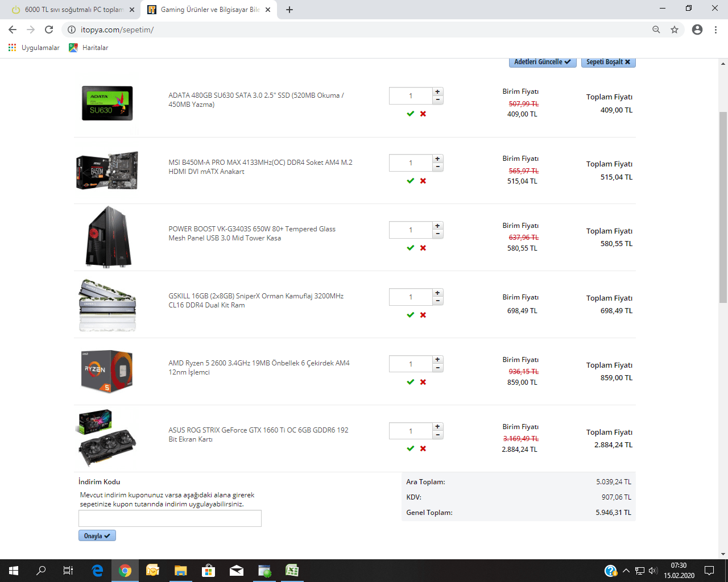This screenshot has width=728, height=582.
Task: Click the ADATA SU630 SSD thumbnail
Action: click(x=107, y=103)
